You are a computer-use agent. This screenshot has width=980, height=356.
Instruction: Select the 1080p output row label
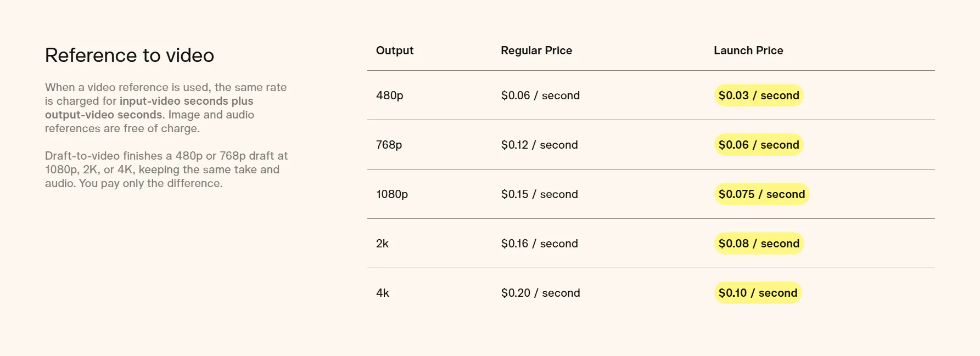pyautogui.click(x=392, y=194)
